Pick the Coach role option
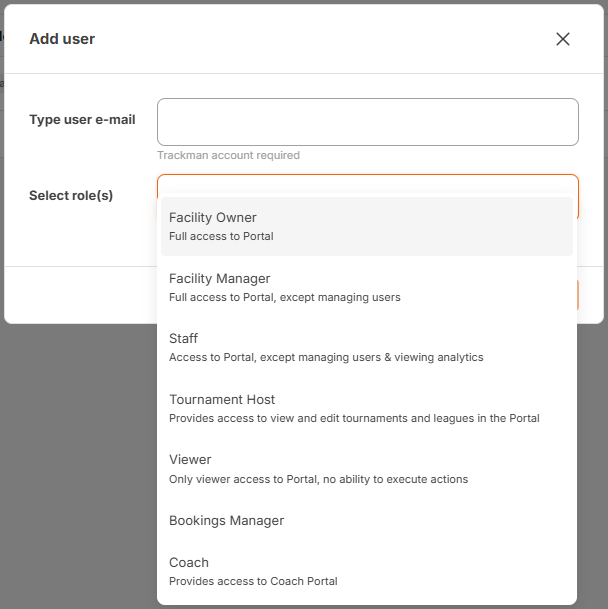The image size is (608, 609). [367, 571]
